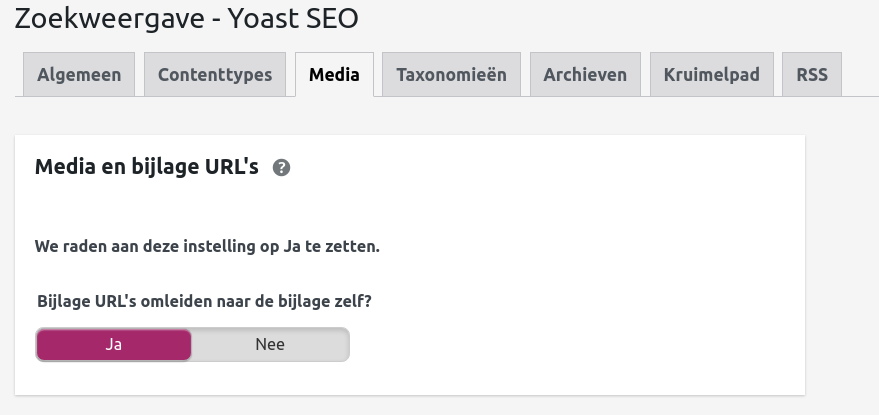Go to the Taxonomieën tab
879x415 pixels.
click(451, 75)
